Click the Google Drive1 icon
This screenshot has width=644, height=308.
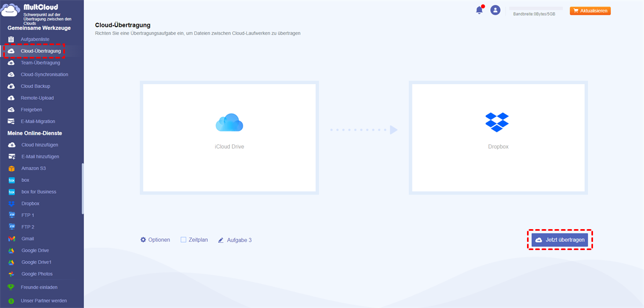[11, 262]
